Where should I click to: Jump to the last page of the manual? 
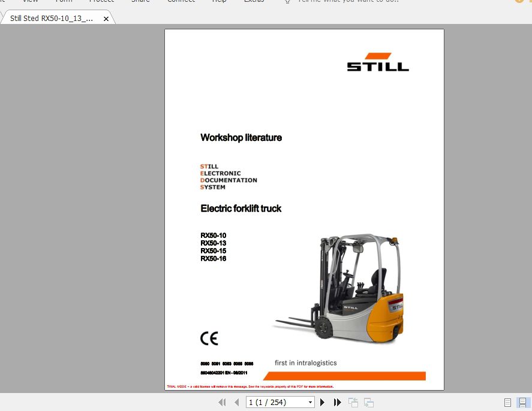pos(337,402)
